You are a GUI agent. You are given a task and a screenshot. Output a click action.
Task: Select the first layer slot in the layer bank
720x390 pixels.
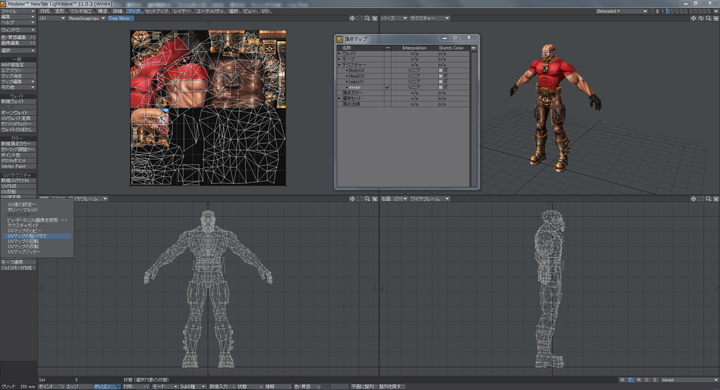pyautogui.click(x=668, y=11)
